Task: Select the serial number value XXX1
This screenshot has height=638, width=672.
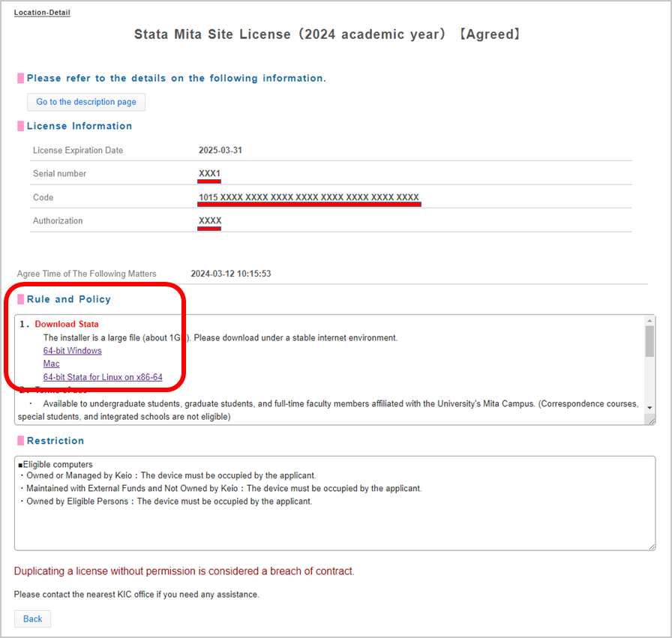Action: (209, 173)
